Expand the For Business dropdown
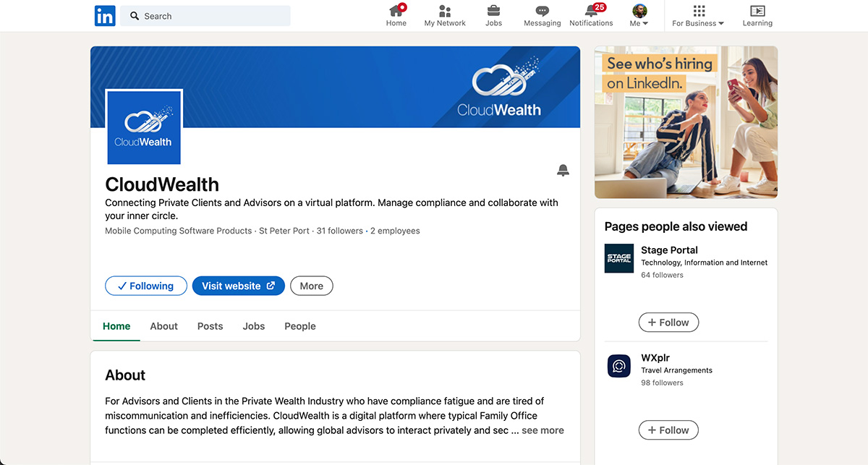868x465 pixels. click(698, 16)
